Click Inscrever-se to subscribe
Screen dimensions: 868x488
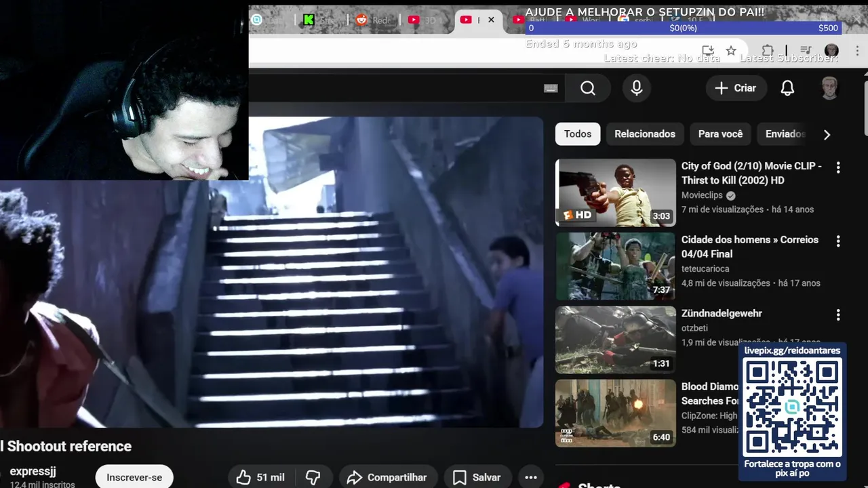134,477
